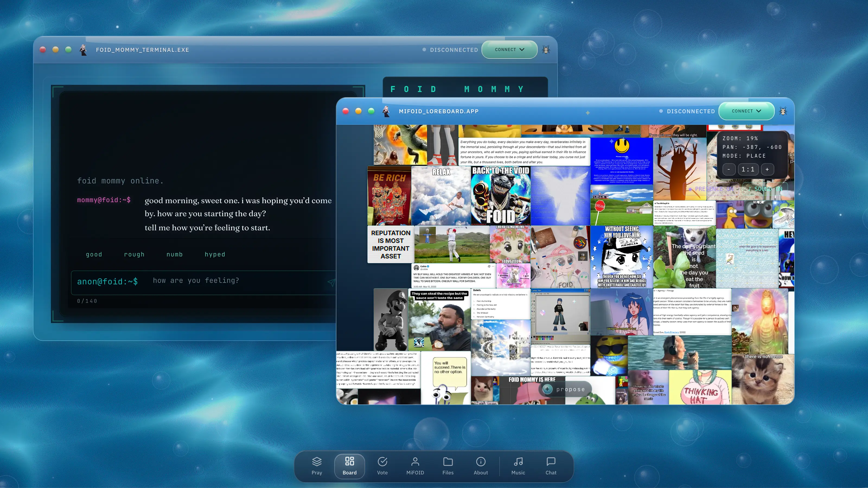This screenshot has height=488, width=868.
Task: Expand the CONNECT dropdown in loreboard window
Action: pyautogui.click(x=746, y=111)
